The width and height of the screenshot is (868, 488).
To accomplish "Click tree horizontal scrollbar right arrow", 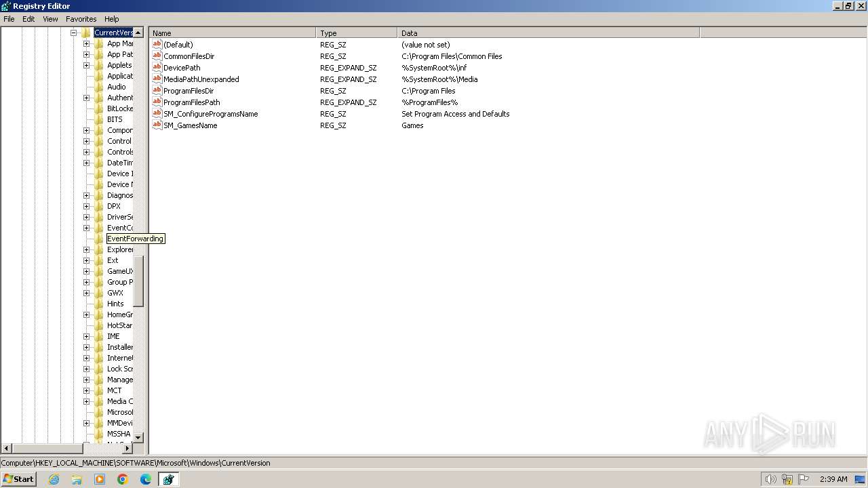I will click(127, 449).
